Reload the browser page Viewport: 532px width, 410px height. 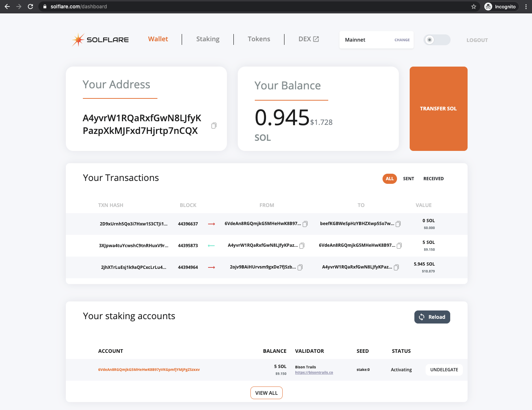click(x=30, y=7)
